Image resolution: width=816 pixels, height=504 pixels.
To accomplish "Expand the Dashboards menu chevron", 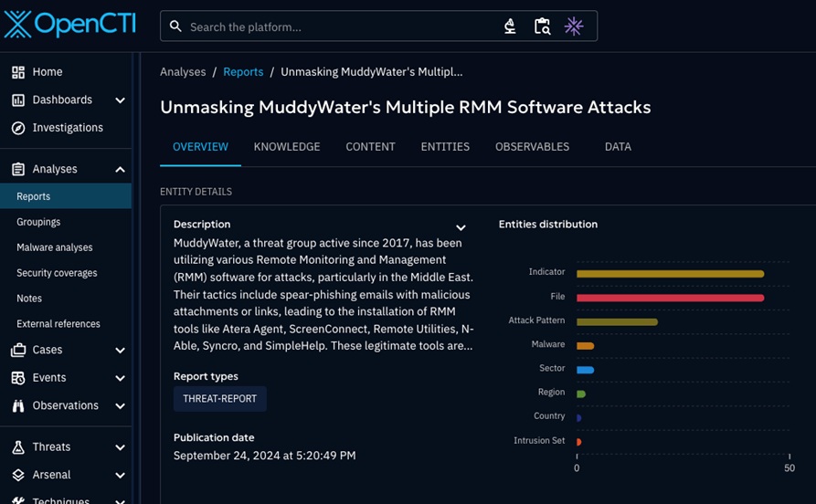I will pyautogui.click(x=121, y=100).
